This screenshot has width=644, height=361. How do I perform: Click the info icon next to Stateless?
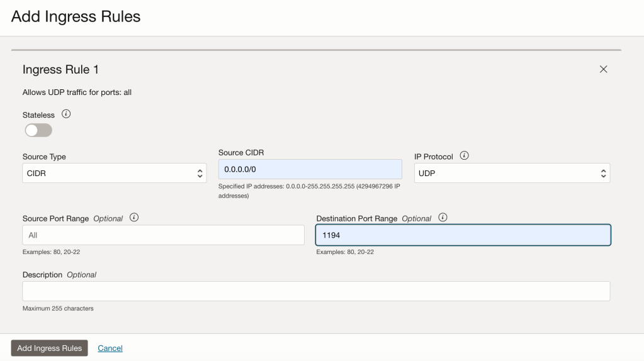coord(65,115)
